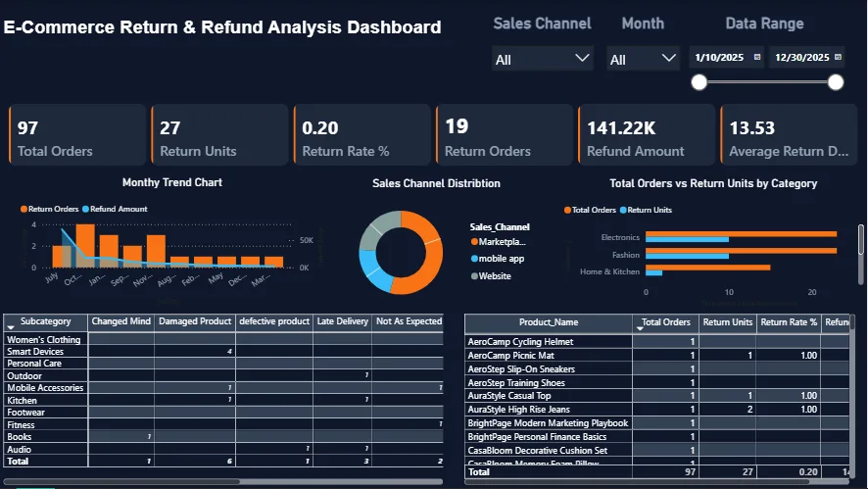This screenshot has width=868, height=489.
Task: Select AeroStep Training Shoes row
Action: (657, 382)
